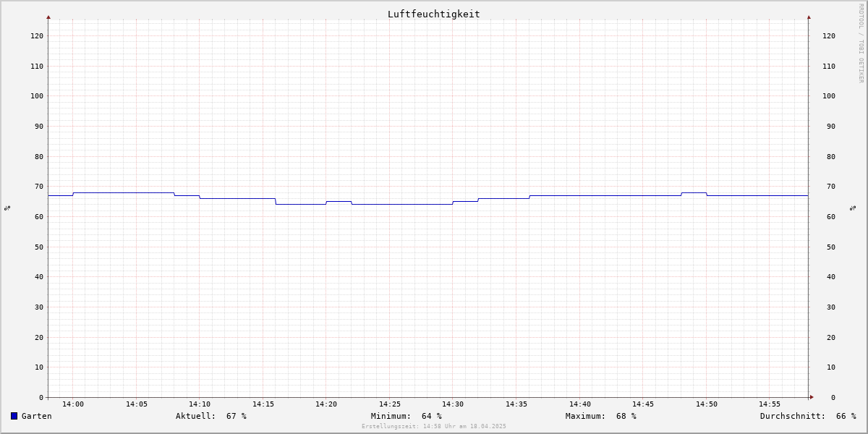
Task: Click the 70 label on left y-axis
Action: click(x=39, y=186)
